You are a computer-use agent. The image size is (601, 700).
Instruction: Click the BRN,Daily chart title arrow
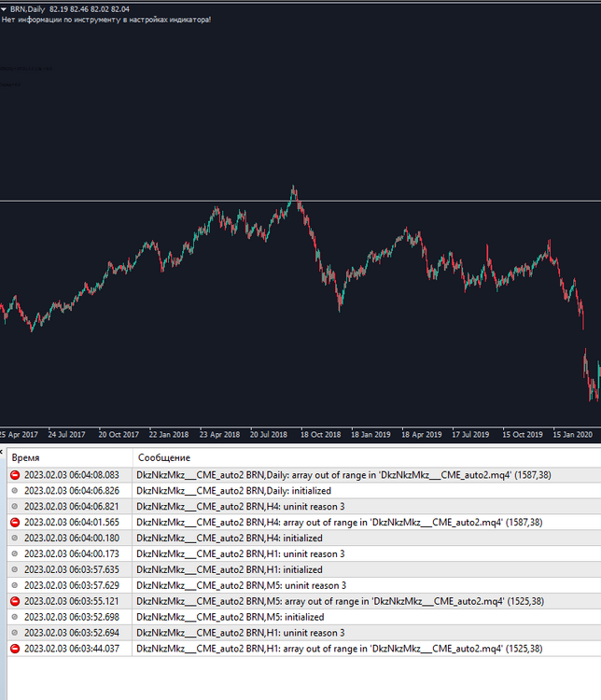click(4, 9)
